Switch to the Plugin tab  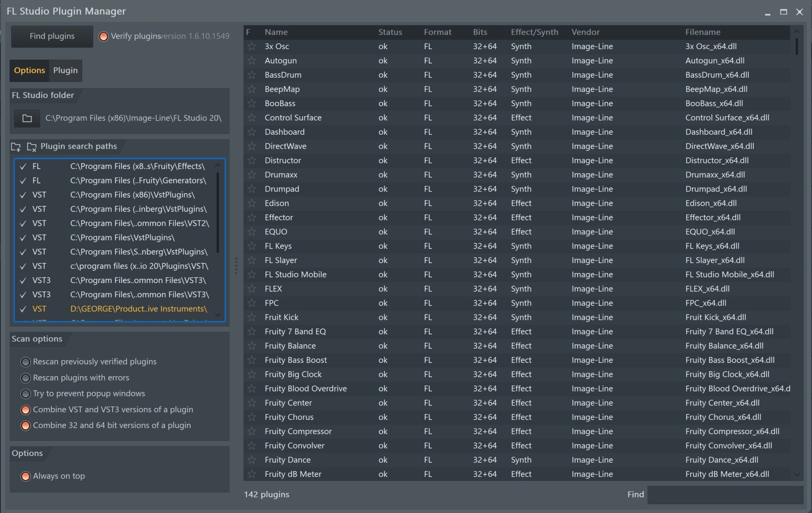(x=65, y=71)
